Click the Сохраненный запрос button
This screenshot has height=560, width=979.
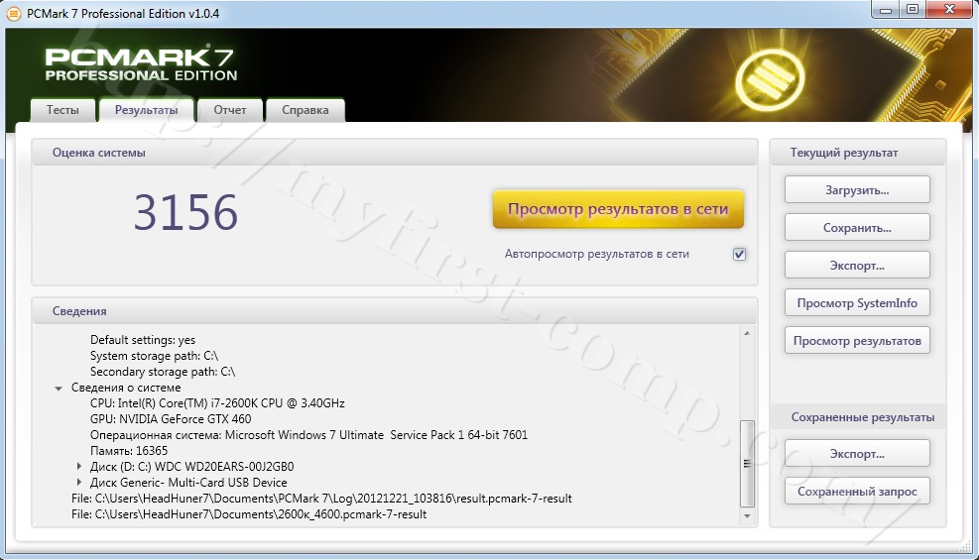(857, 492)
